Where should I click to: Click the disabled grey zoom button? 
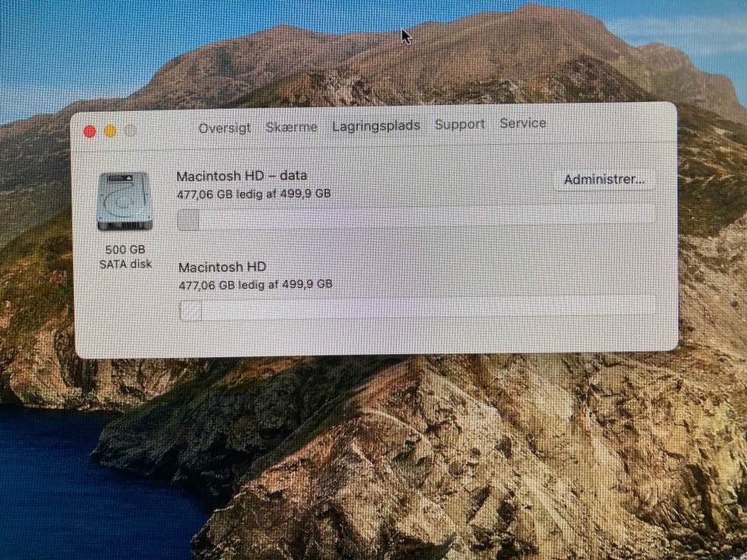[x=131, y=131]
